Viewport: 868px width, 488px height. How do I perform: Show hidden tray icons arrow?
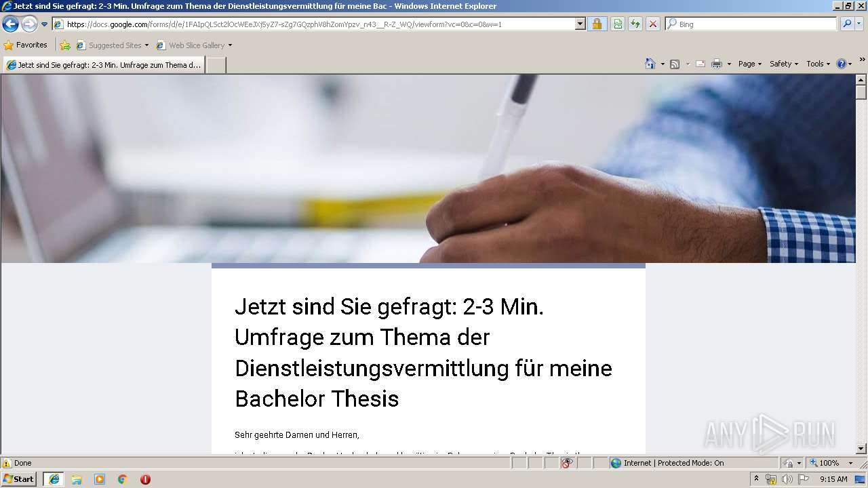757,479
